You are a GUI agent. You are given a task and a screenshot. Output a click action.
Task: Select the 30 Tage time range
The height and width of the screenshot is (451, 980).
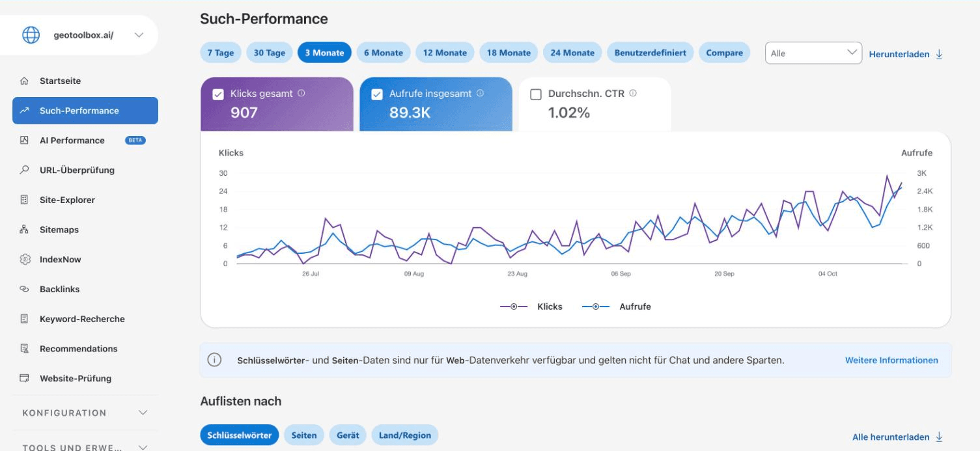pos(270,53)
